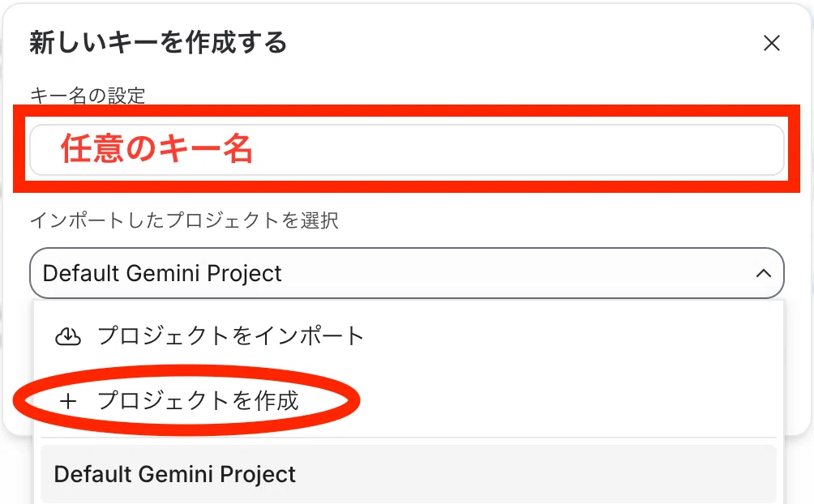
Task: Click the 新しいキーを作成する dialog title
Action: coord(158,43)
